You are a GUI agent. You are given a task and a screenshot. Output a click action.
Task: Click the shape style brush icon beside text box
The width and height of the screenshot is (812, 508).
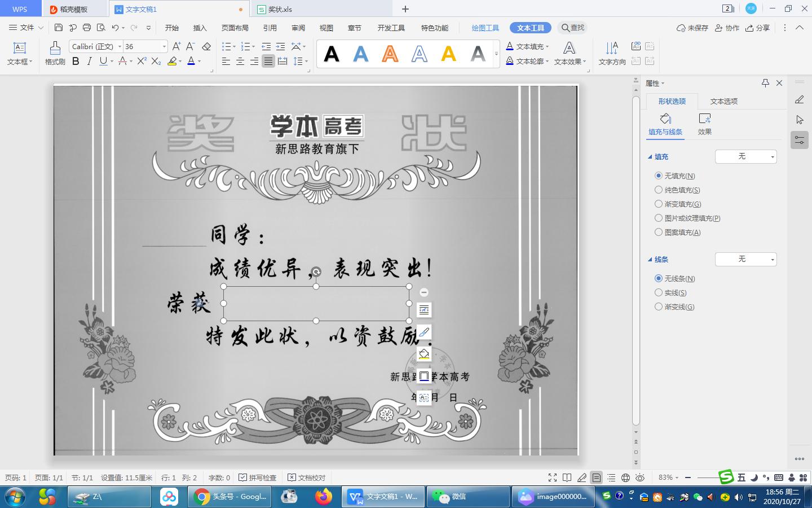point(424,332)
